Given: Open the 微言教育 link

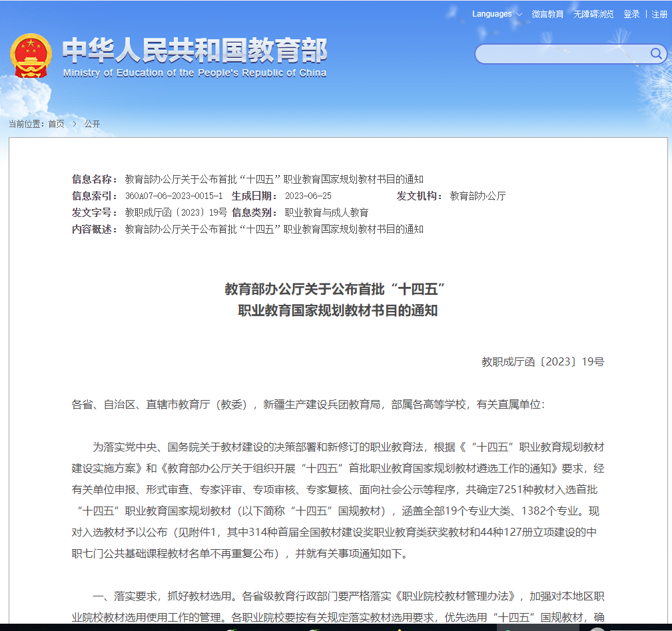Looking at the screenshot, I should [547, 14].
